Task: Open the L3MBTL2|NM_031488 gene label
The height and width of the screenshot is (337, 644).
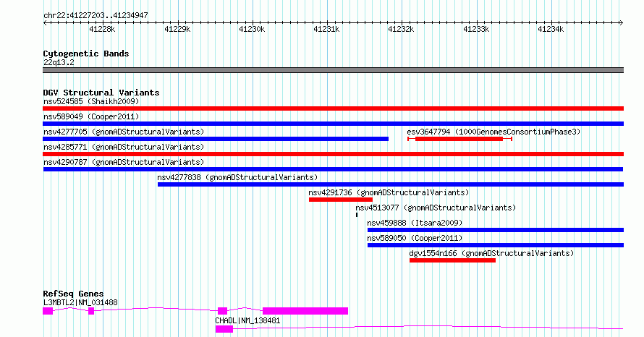Action: tap(80, 302)
